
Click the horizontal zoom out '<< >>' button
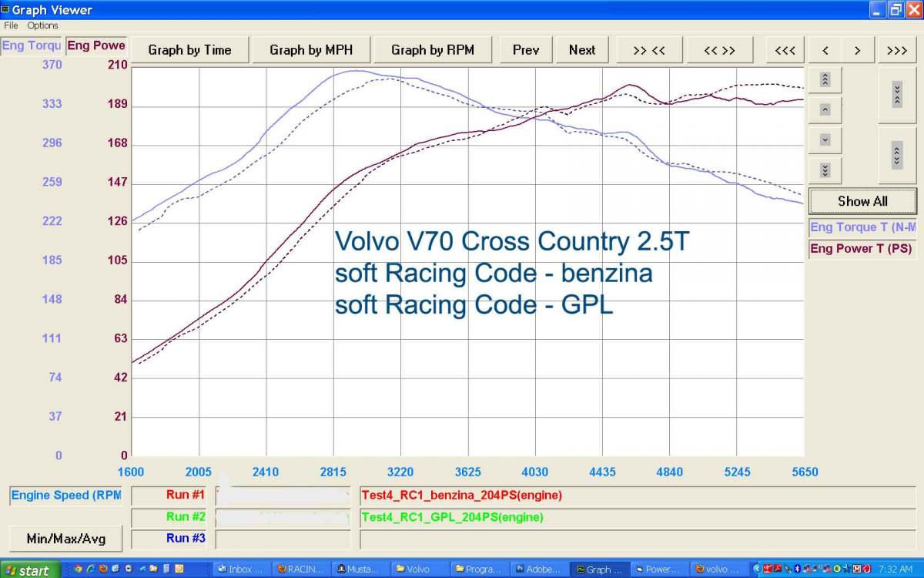click(x=720, y=50)
